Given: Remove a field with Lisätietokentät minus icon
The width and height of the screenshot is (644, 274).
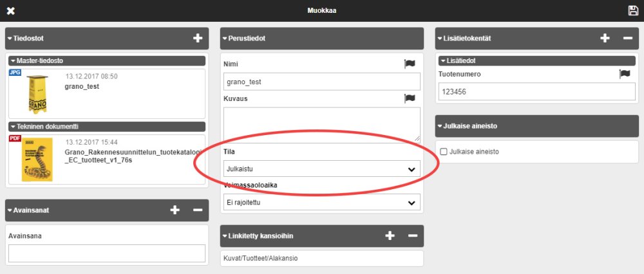Looking at the screenshot, I should click(x=627, y=39).
